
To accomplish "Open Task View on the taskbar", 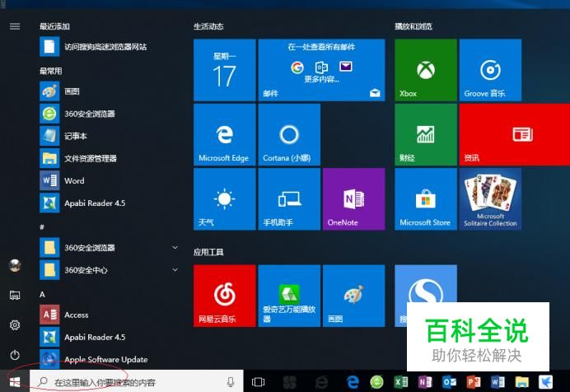I will (258, 382).
